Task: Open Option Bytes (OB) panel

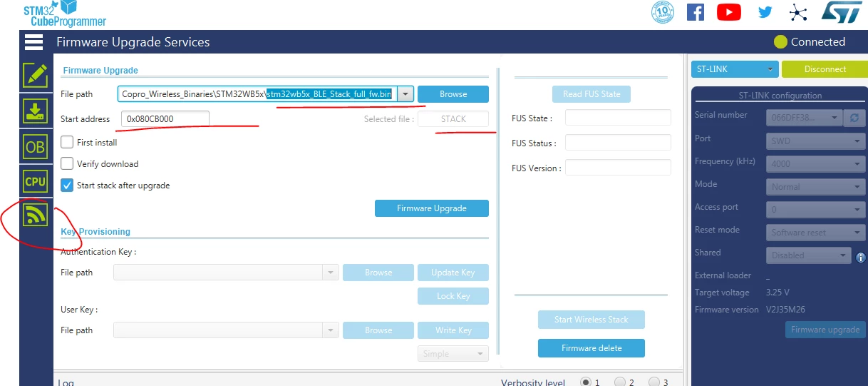Action: [x=35, y=147]
